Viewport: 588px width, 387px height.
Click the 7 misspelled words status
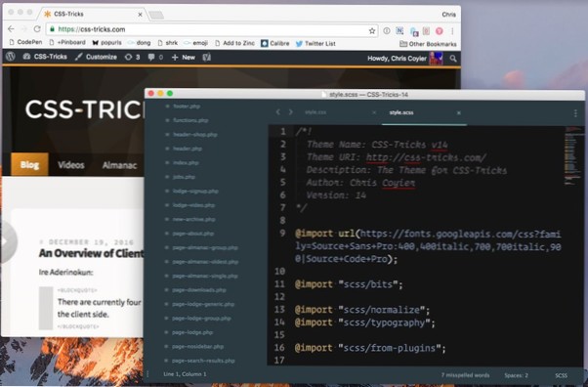465,375
